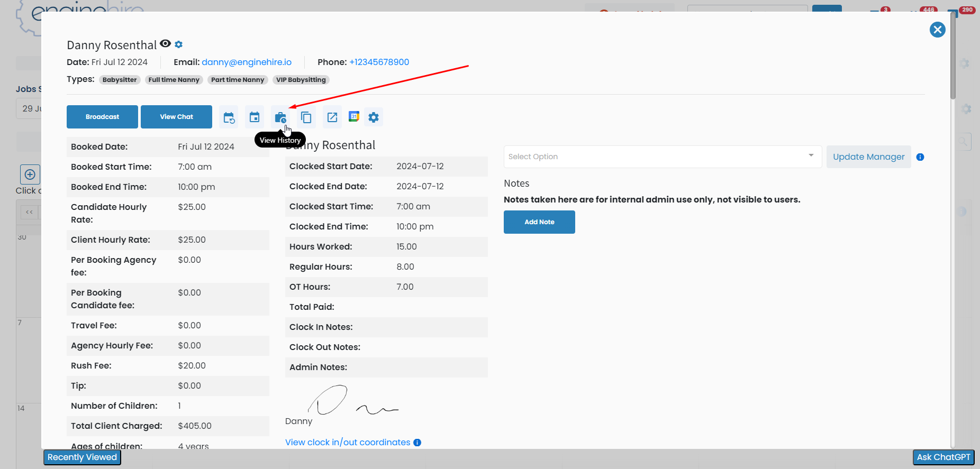The height and width of the screenshot is (469, 980).
Task: Click the calendar event icon in the toolbar
Action: pos(255,117)
